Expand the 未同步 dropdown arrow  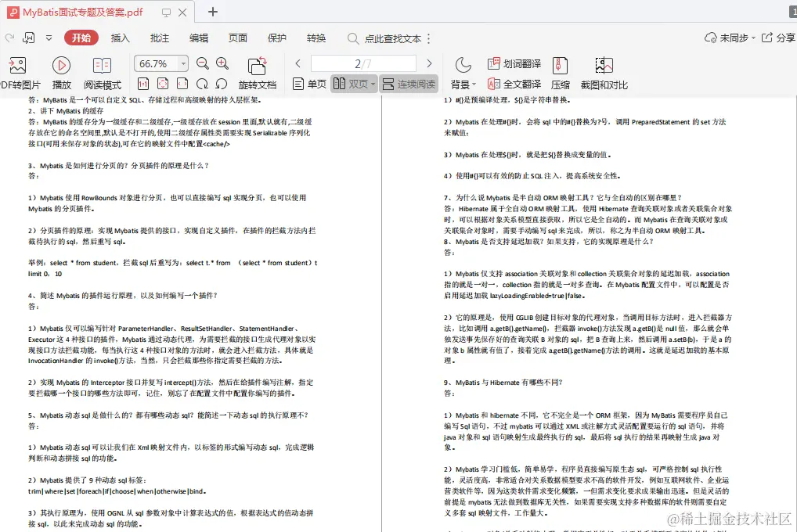(x=753, y=38)
